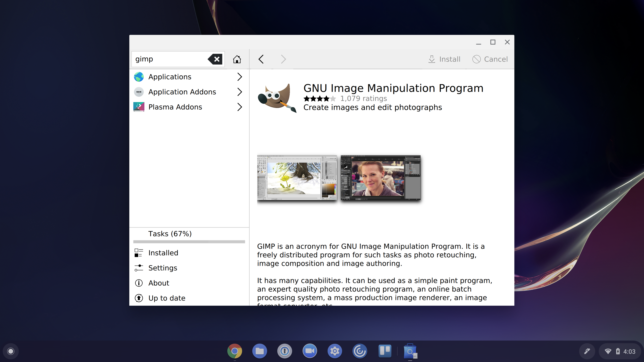The height and width of the screenshot is (362, 644).
Task: Click the Plasma Addons icon
Action: [x=139, y=107]
